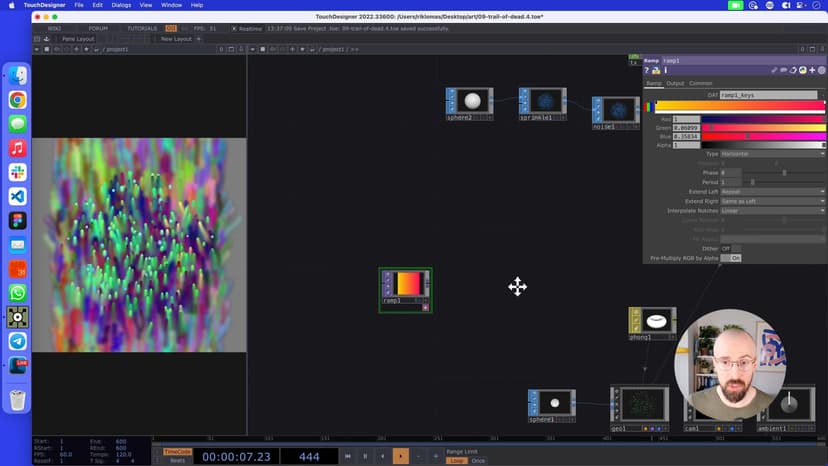Switch to the Output parameter tab
The image size is (828, 466).
[675, 83]
